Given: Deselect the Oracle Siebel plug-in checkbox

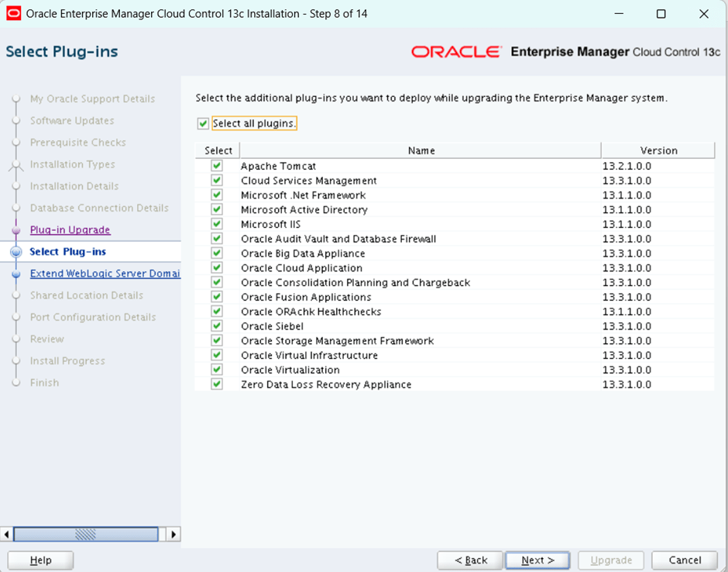Looking at the screenshot, I should pos(217,326).
